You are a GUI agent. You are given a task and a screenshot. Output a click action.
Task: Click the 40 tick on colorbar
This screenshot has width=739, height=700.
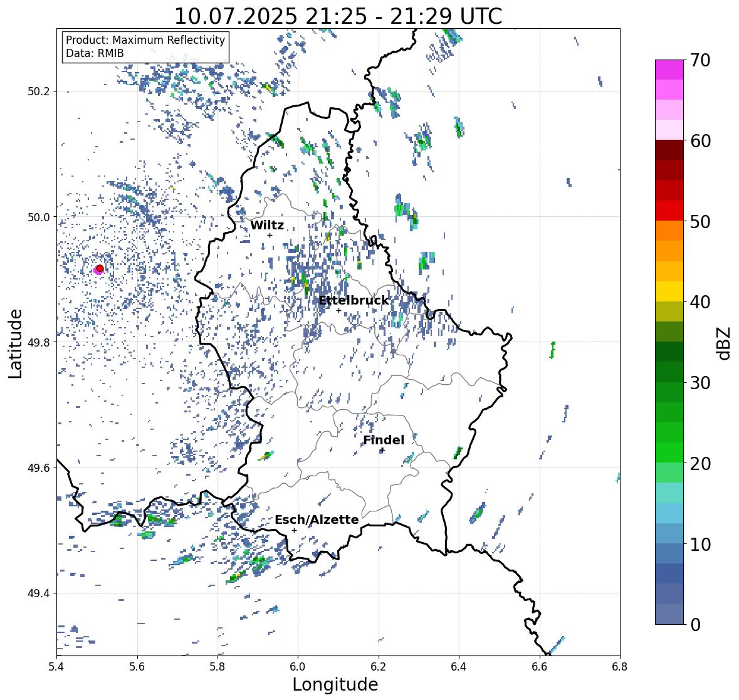click(x=700, y=302)
